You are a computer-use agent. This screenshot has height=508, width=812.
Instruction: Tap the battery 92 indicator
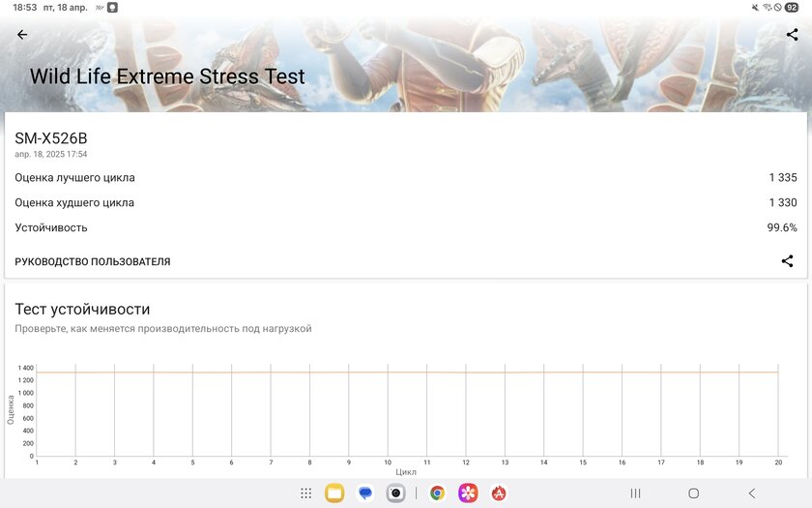tap(792, 8)
